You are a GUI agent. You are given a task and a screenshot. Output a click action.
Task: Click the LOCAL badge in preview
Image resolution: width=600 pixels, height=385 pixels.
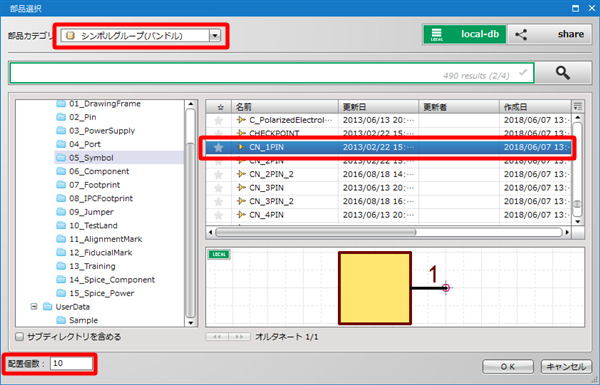pyautogui.click(x=219, y=254)
